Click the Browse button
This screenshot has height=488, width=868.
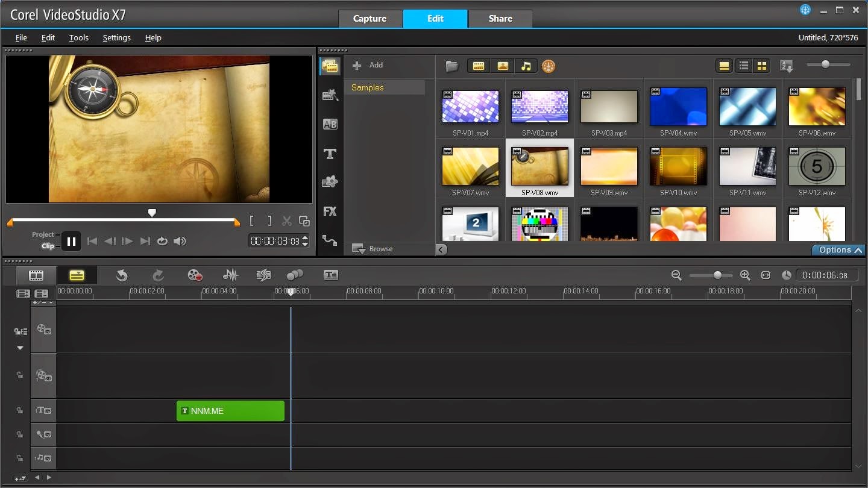tap(373, 248)
